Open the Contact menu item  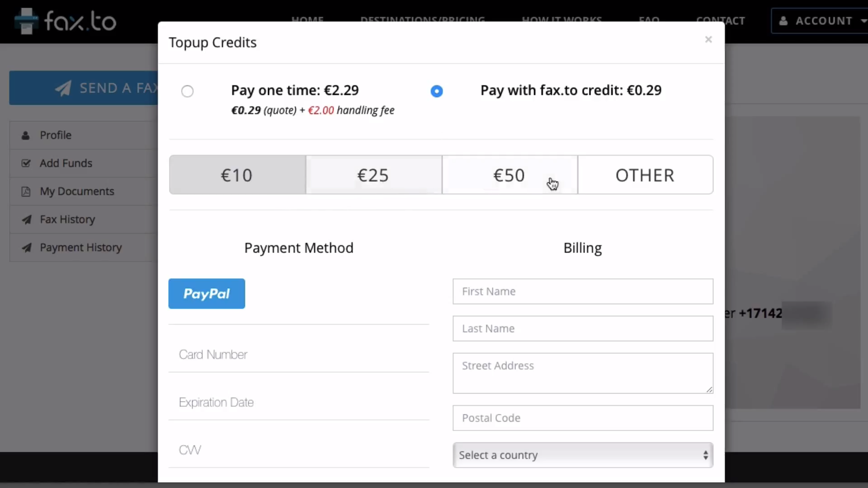click(720, 21)
